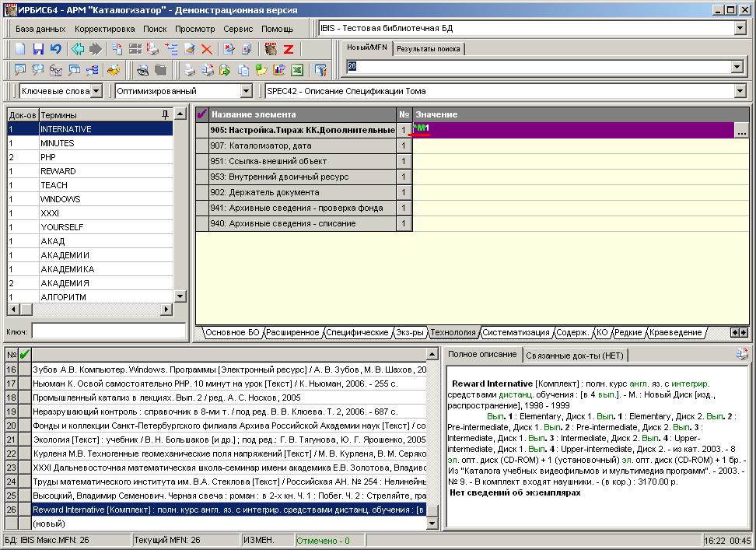
Task: Click the red Z toolbar icon
Action: (x=288, y=49)
